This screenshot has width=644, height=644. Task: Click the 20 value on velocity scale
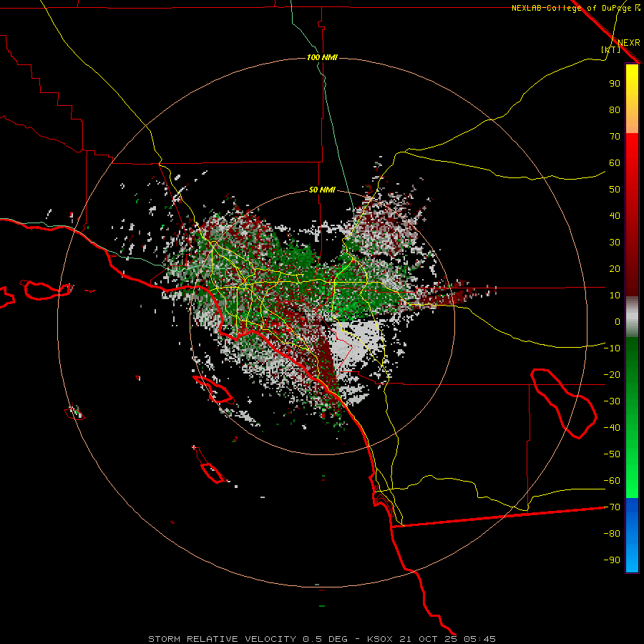click(615, 268)
